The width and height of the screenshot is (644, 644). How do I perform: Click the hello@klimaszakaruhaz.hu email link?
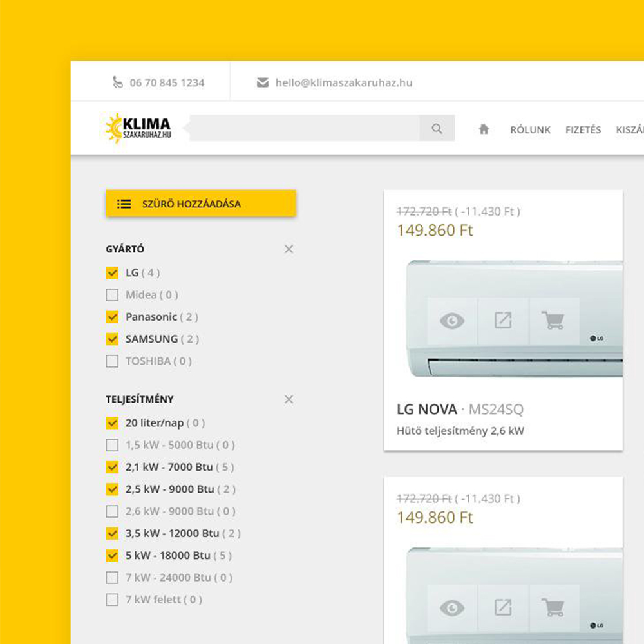tap(343, 82)
